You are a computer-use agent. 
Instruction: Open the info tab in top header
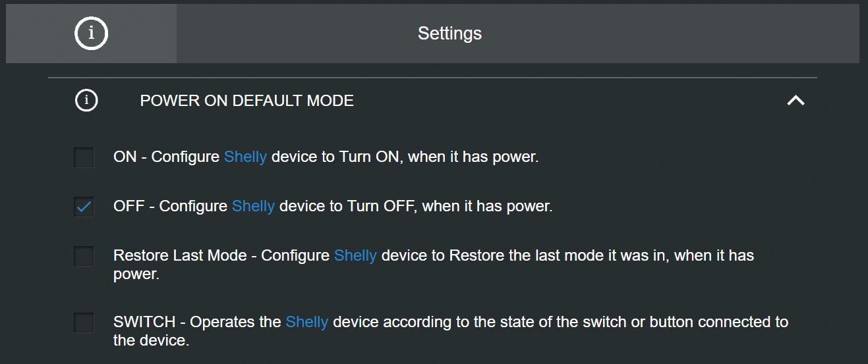click(91, 34)
